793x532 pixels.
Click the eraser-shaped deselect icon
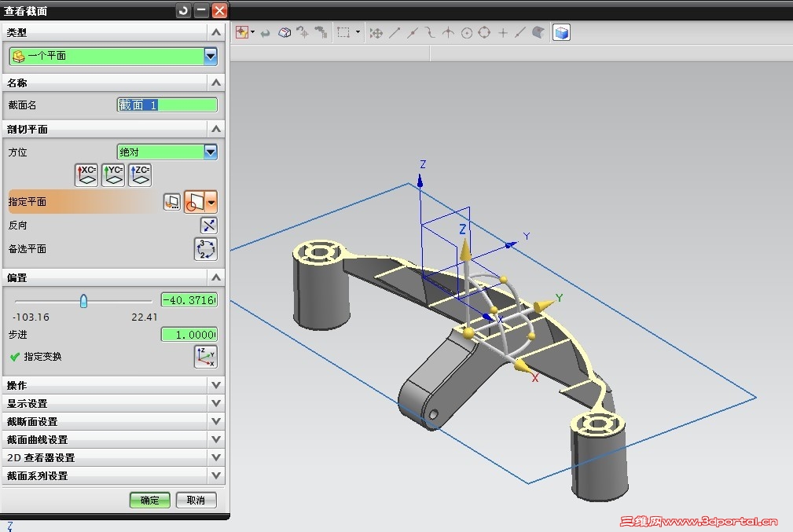(285, 33)
